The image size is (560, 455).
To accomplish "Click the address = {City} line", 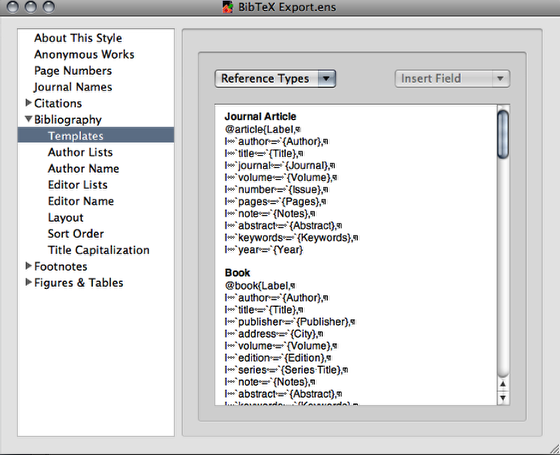I will [x=274, y=334].
